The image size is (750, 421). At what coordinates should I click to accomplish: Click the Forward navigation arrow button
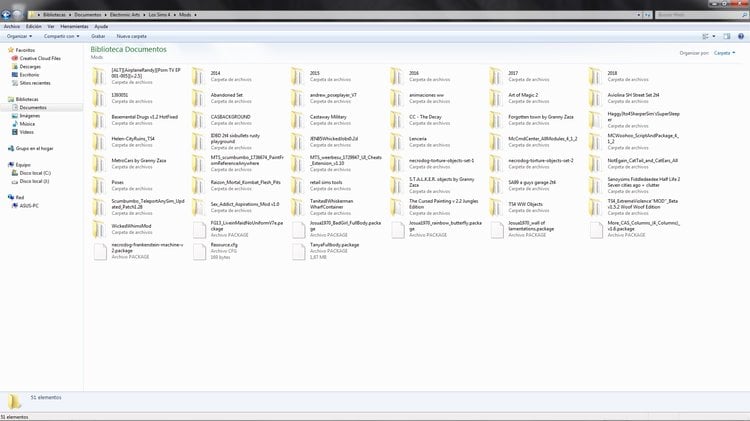tap(18, 15)
